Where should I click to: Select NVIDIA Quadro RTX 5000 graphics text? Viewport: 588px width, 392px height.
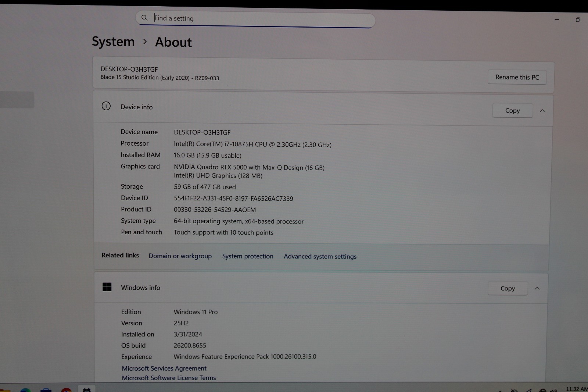249,167
